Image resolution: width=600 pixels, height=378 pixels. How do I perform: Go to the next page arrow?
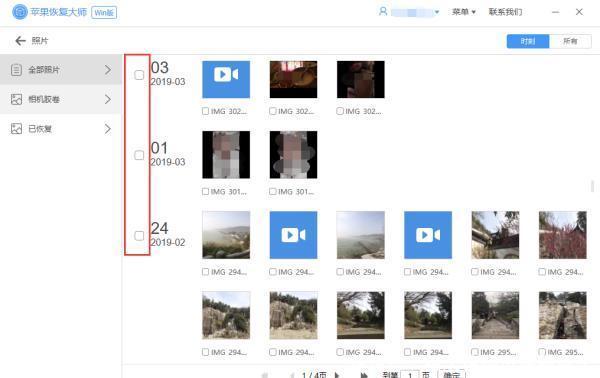point(337,375)
